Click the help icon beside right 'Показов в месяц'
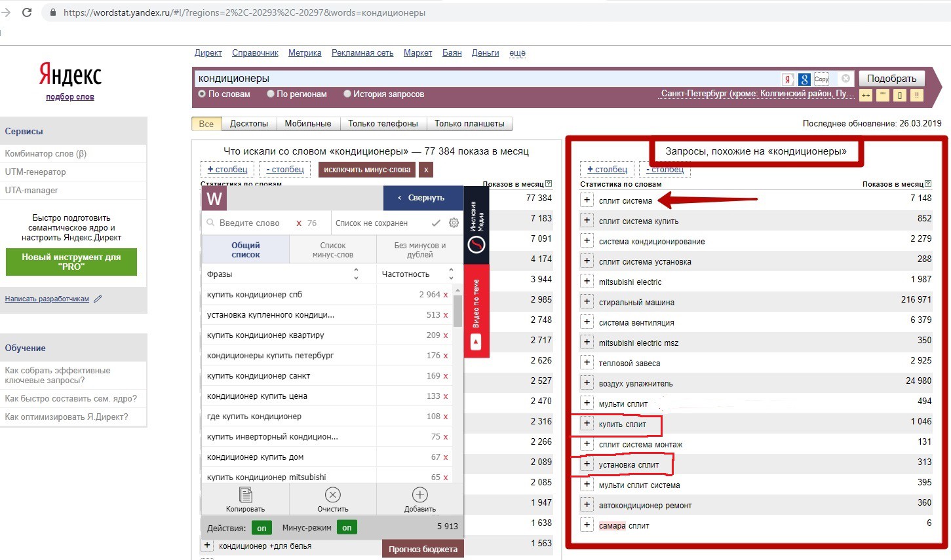The height and width of the screenshot is (560, 951). [x=928, y=184]
